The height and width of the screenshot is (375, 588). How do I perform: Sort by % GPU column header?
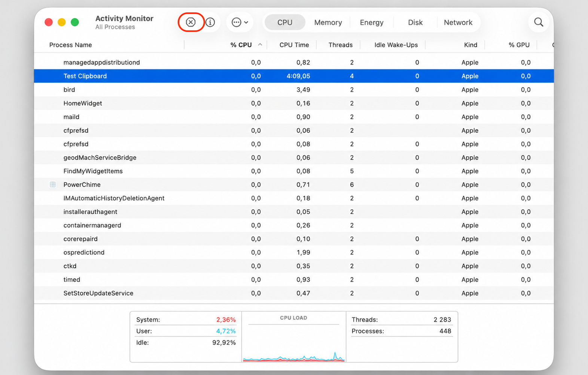(519, 45)
